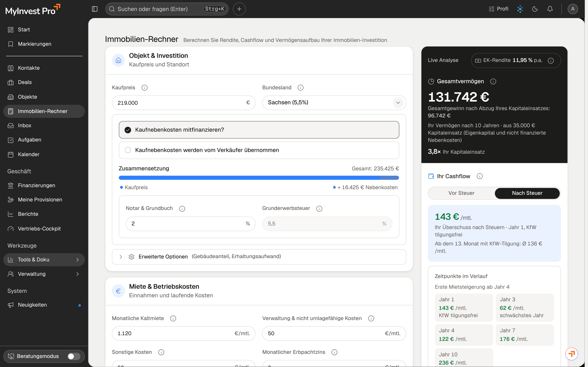Expand Erweiterte Optionen section
Screen dimensions: 588x367
point(259,257)
